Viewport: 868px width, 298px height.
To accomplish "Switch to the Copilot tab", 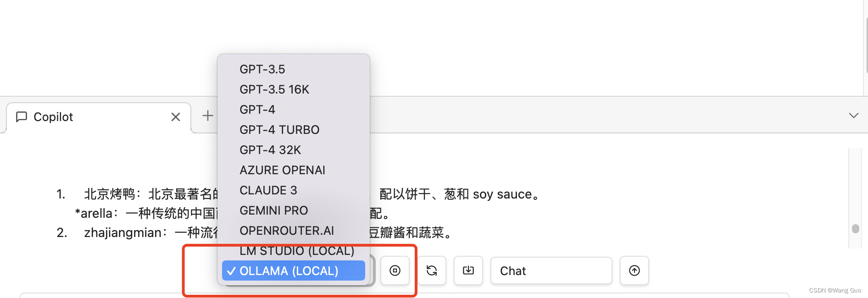I will coord(99,117).
